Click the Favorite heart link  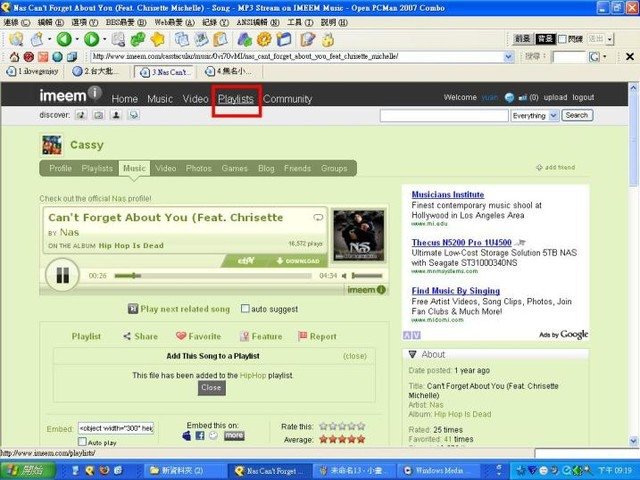click(x=198, y=336)
